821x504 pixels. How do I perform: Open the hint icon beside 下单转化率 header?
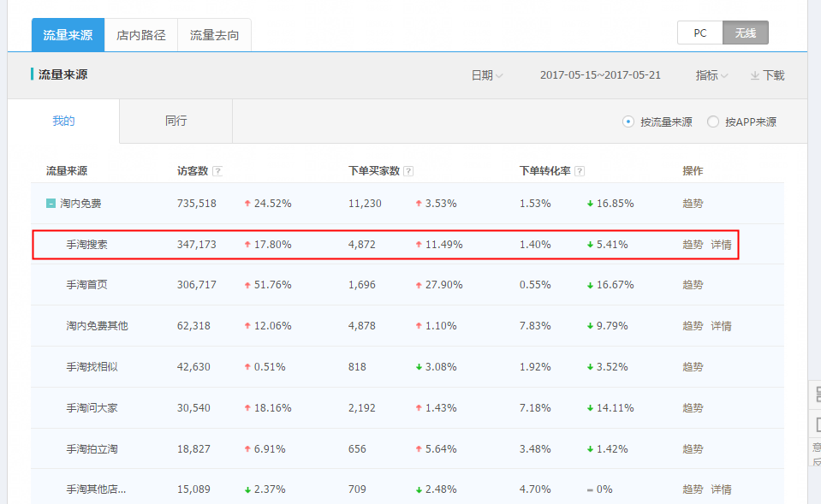[x=581, y=170]
